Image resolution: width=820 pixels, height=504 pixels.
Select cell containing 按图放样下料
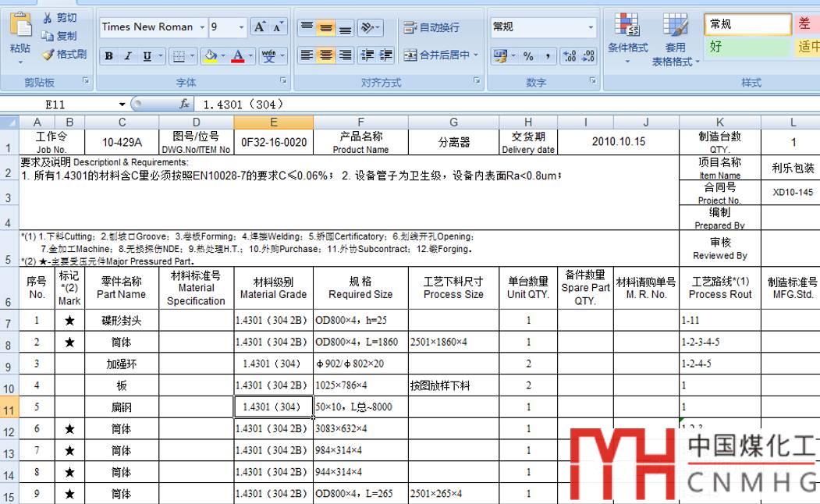tap(453, 385)
